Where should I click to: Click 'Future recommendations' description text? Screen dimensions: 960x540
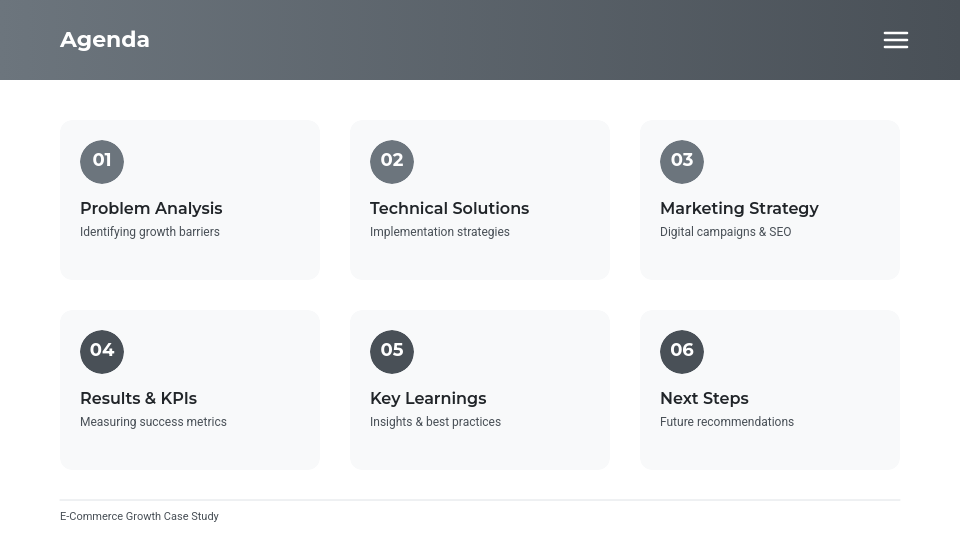coord(727,422)
